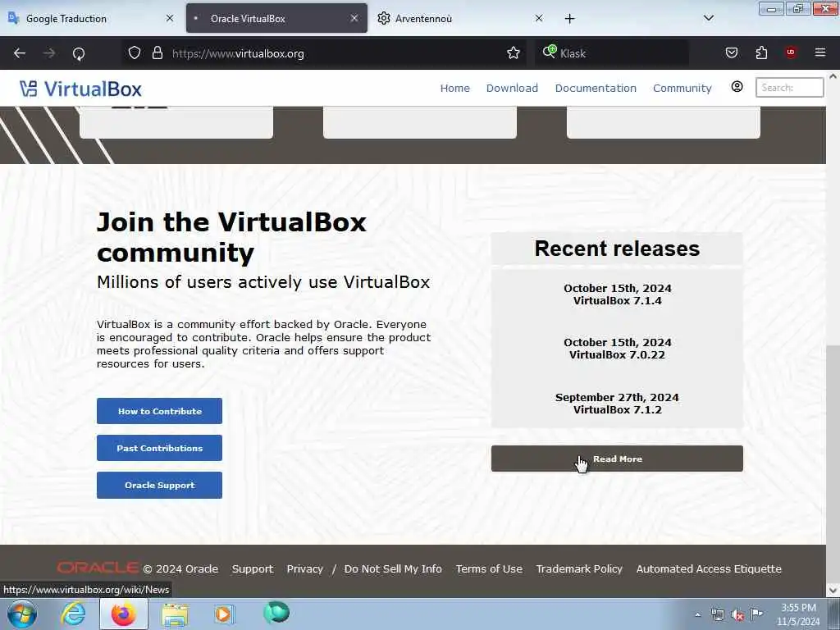Click the Oracle logo in footer
The width and height of the screenshot is (840, 630).
pyautogui.click(x=98, y=568)
